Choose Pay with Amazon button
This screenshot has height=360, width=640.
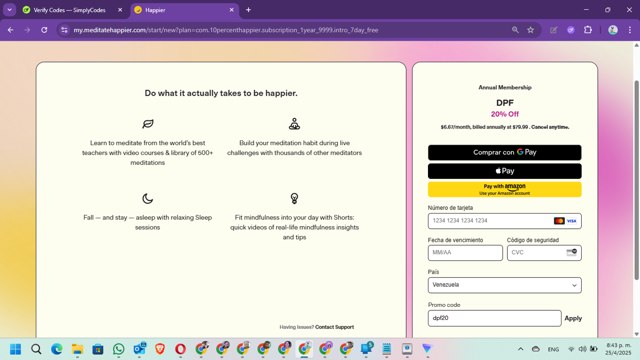pyautogui.click(x=504, y=189)
